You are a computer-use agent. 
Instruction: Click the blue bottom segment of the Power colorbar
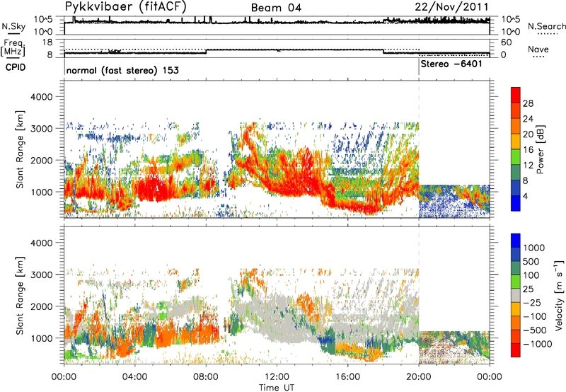pos(516,203)
